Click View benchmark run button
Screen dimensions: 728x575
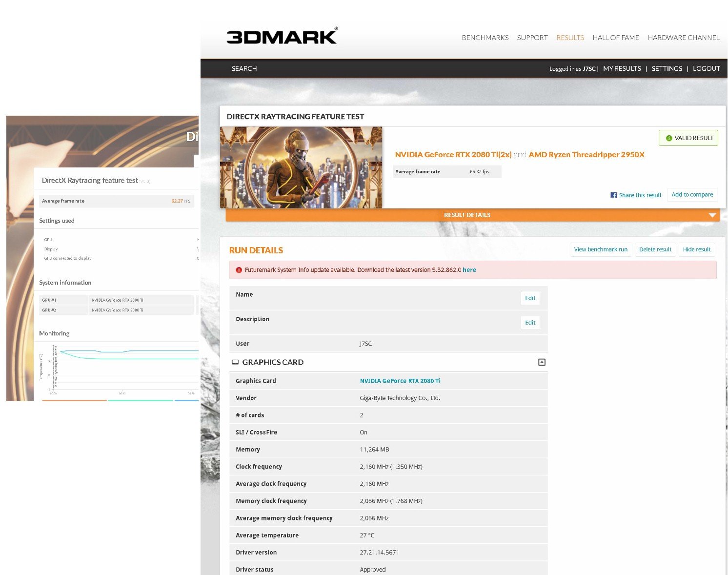coord(601,249)
